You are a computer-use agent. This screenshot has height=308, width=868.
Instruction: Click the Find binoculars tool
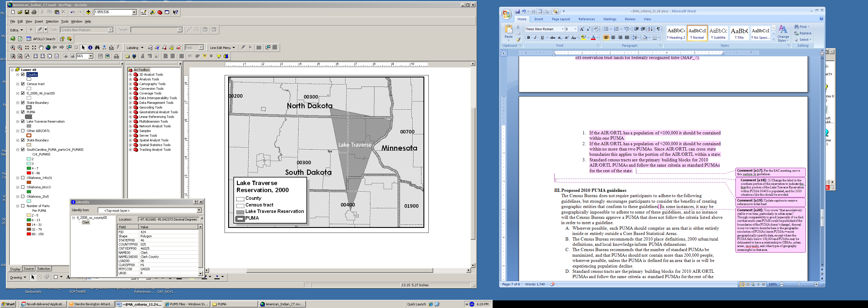(97, 48)
